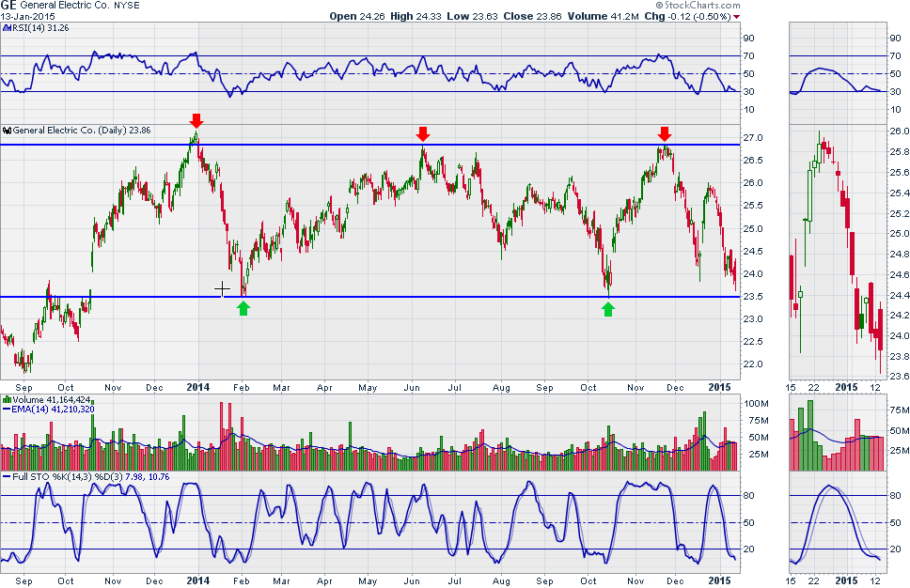Click the 25M volume axis label on main chart
Image resolution: width=910 pixels, height=588 pixels.
pyautogui.click(x=759, y=454)
